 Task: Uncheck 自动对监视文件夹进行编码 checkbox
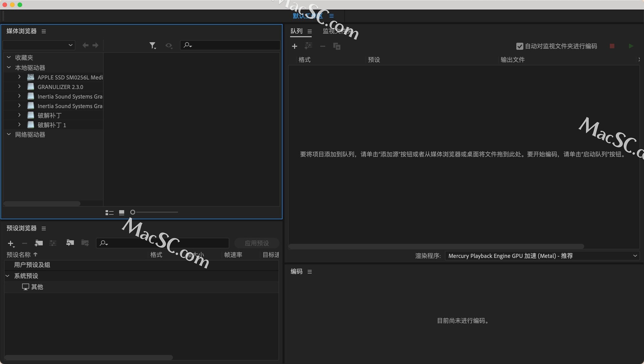click(520, 46)
